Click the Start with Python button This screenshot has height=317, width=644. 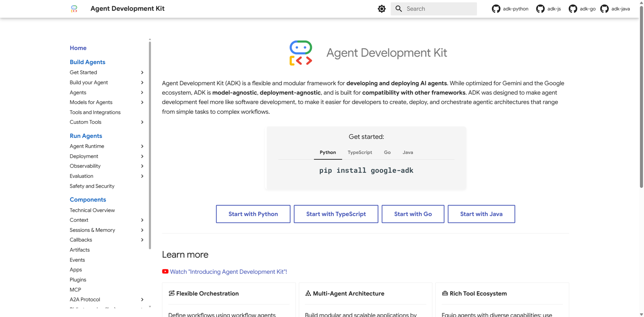[253, 214]
